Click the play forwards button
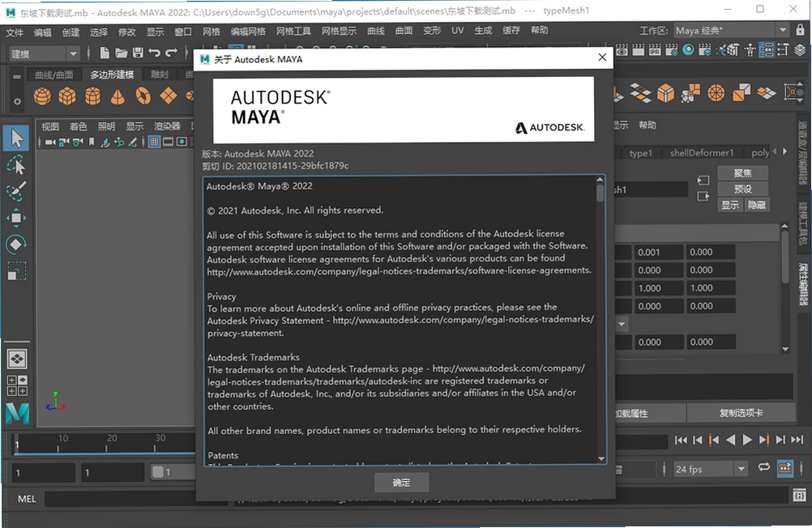 [x=747, y=440]
